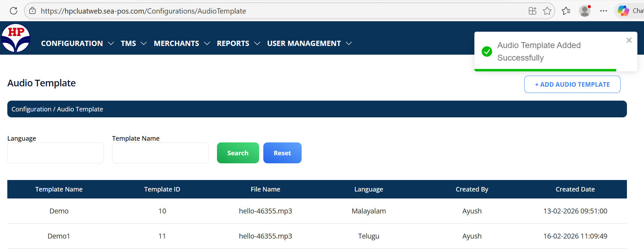Open the browser profile avatar
This screenshot has height=250, width=644.
[585, 11]
